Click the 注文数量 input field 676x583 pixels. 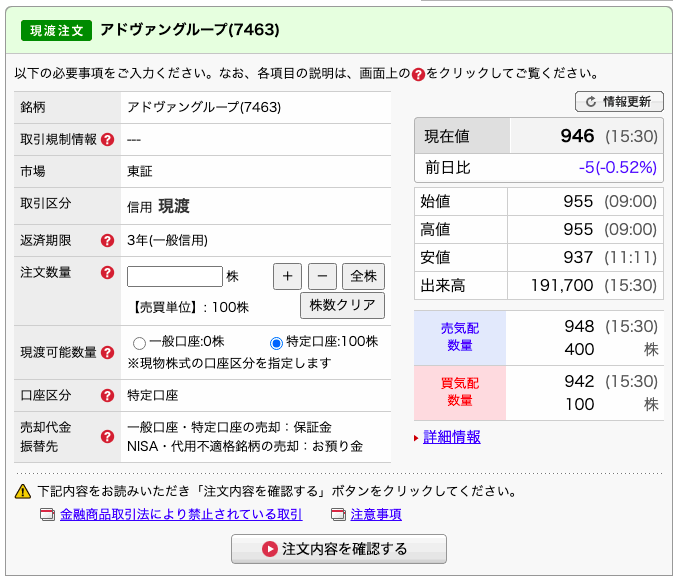175,276
